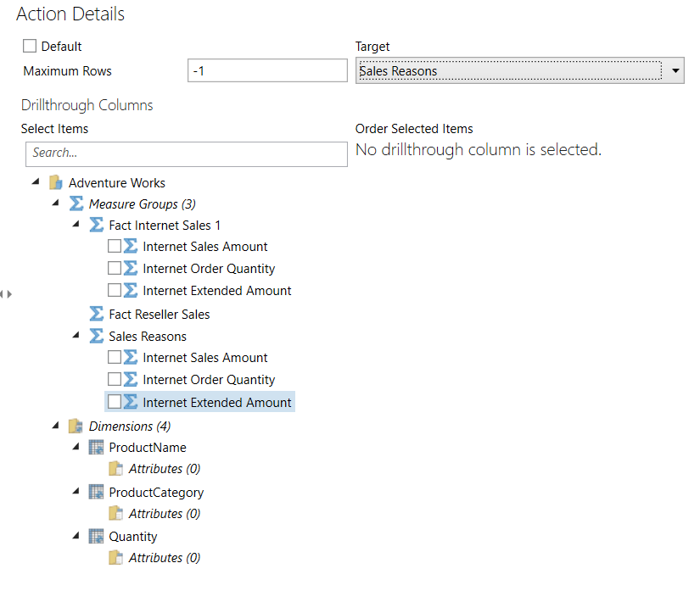Enable the Default checkbox
The height and width of the screenshot is (591, 700).
click(30, 47)
